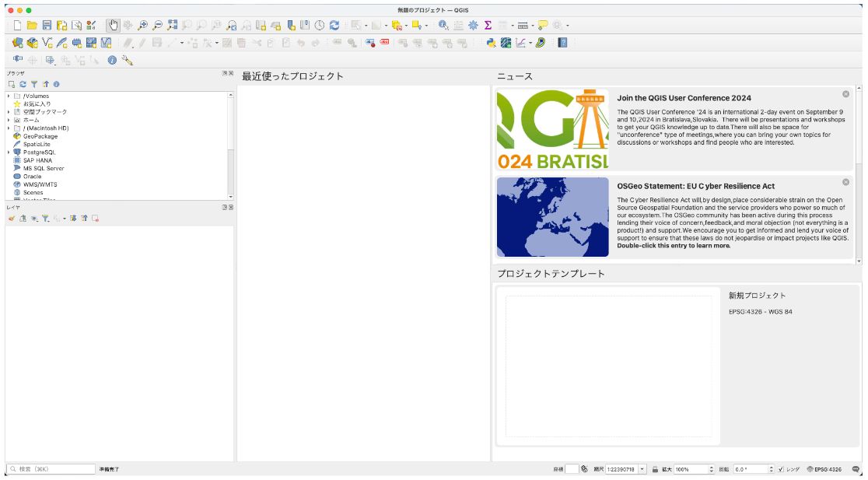The height and width of the screenshot is (480, 868).
Task: Close the ブラウザ browser panel
Action: coord(231,73)
